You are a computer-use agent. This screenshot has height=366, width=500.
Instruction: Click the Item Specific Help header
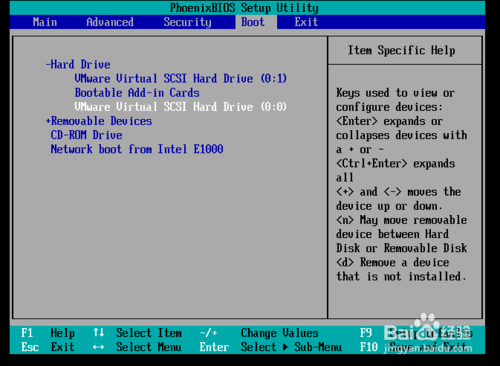(402, 50)
